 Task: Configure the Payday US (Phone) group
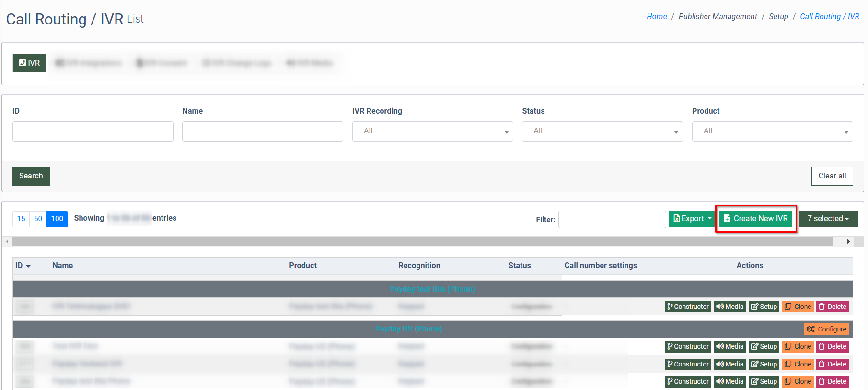[x=826, y=329]
